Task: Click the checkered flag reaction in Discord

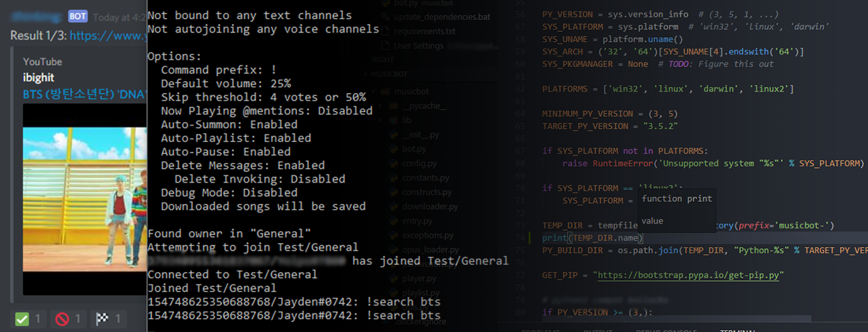Action: click(x=110, y=319)
